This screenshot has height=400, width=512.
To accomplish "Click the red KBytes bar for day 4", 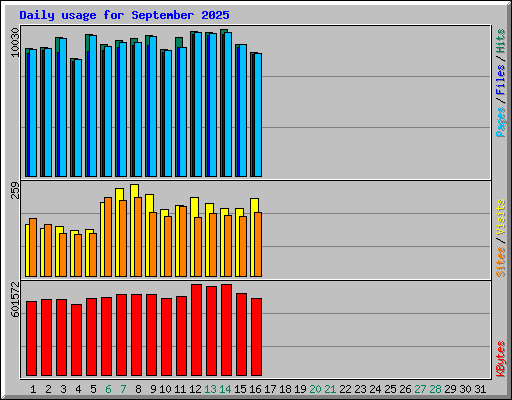I will pyautogui.click(x=76, y=340).
